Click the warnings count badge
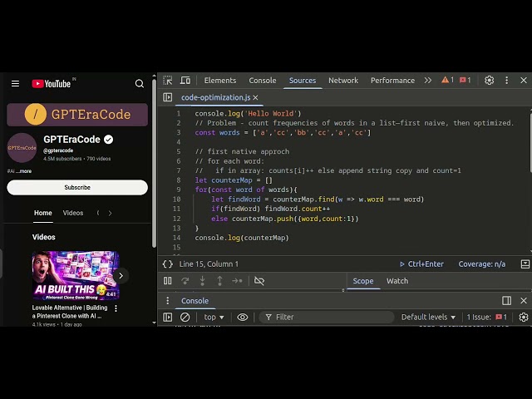Viewport: 532px width, 399px height. point(447,80)
